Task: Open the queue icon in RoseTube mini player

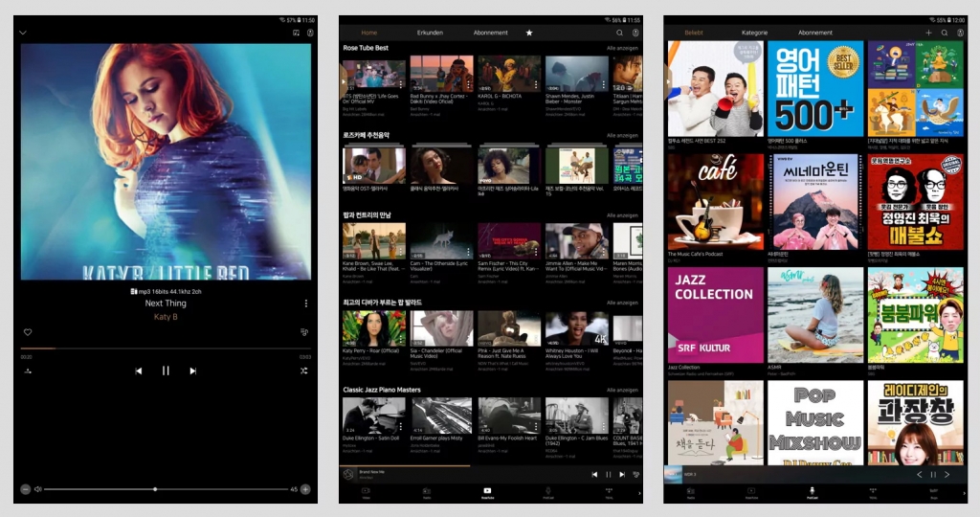Action: pyautogui.click(x=635, y=475)
